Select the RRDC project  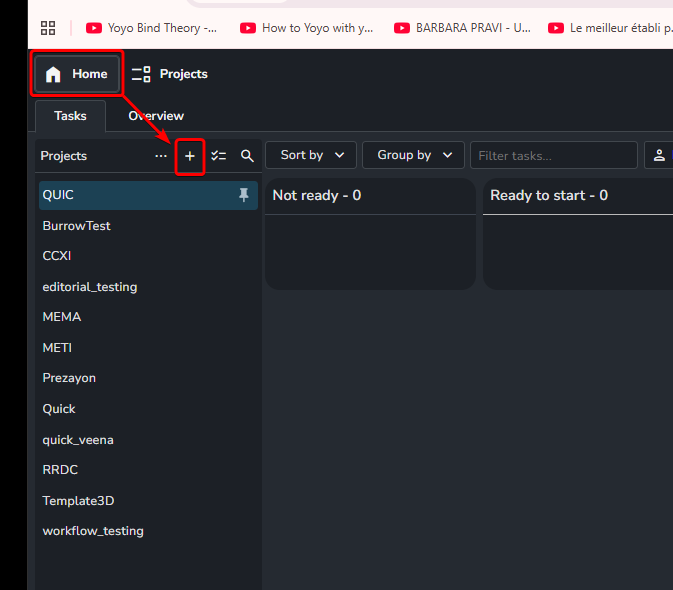pos(148,470)
